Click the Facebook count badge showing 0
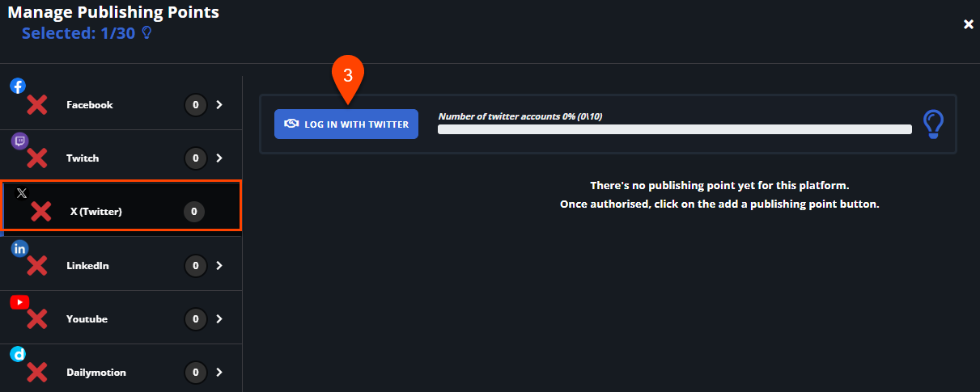Image resolution: width=980 pixels, height=392 pixels. (x=195, y=104)
